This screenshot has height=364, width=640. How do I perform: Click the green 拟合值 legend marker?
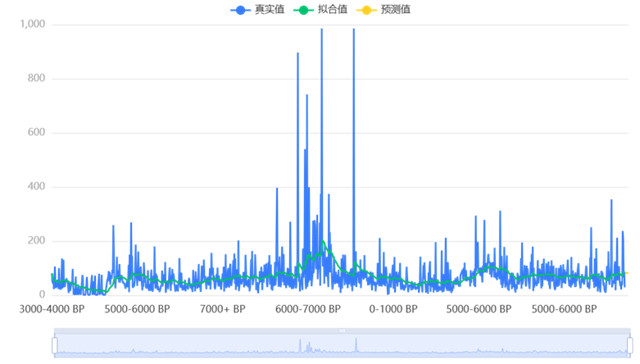(303, 10)
